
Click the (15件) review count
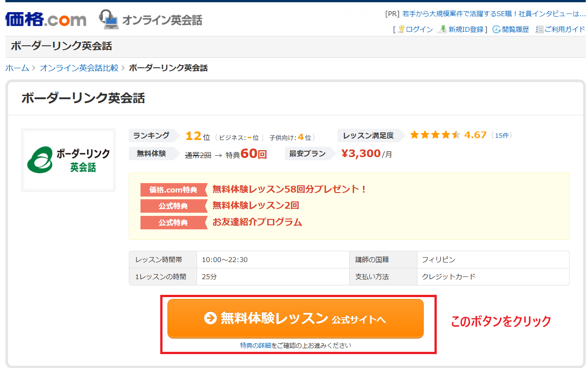[501, 136]
